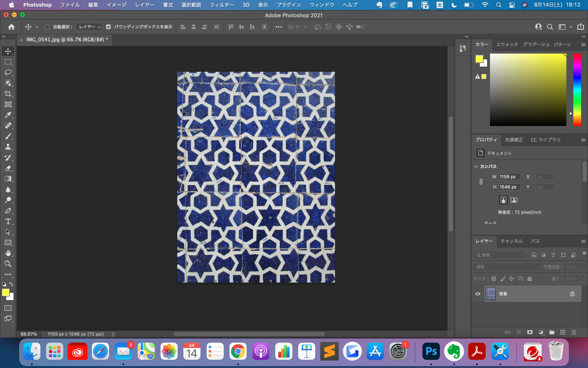
Task: Select the Lasso tool
Action: 8,72
